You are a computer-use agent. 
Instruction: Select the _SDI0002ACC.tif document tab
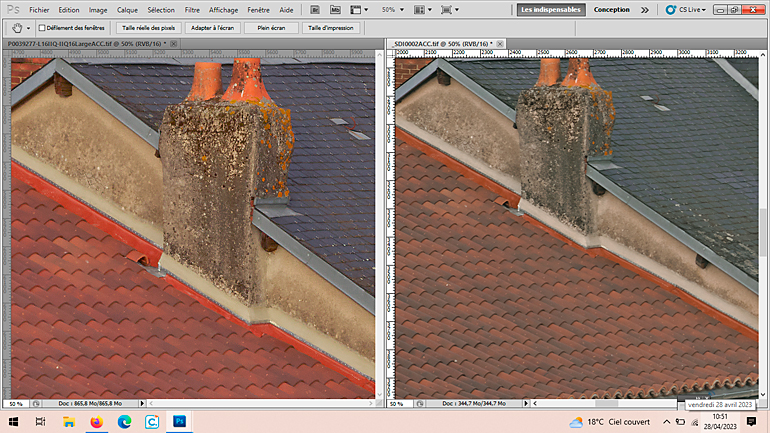point(442,44)
